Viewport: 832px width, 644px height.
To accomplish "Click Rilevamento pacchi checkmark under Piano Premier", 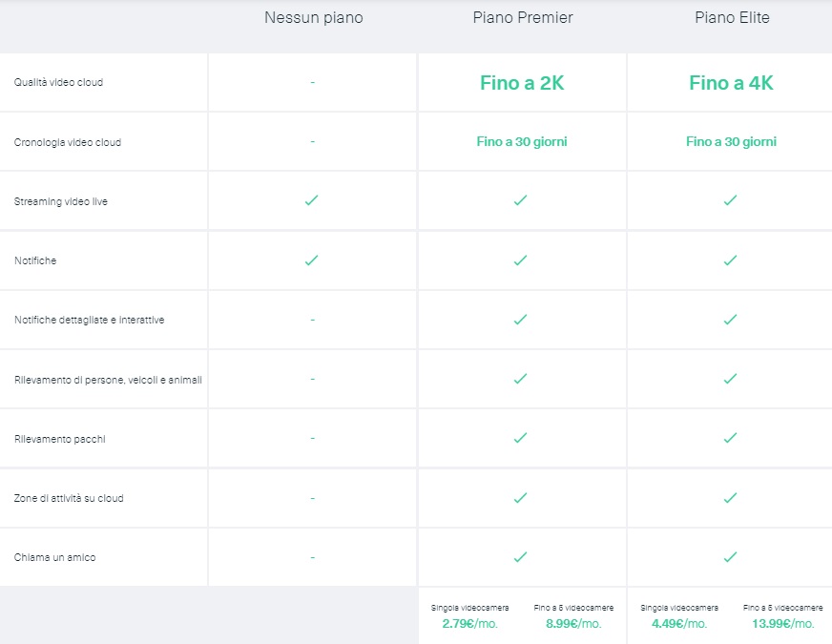I will click(x=521, y=438).
